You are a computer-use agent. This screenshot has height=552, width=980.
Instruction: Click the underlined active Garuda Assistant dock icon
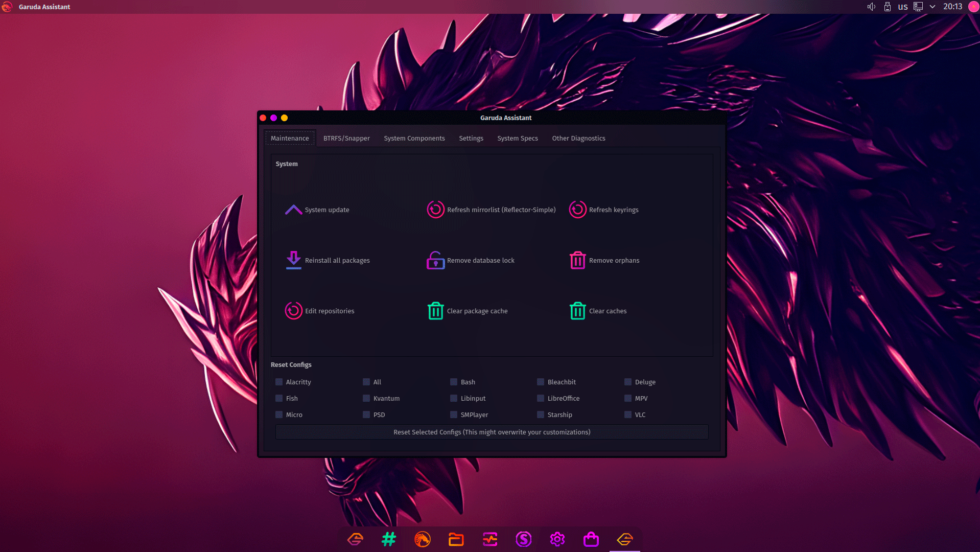coord(625,539)
